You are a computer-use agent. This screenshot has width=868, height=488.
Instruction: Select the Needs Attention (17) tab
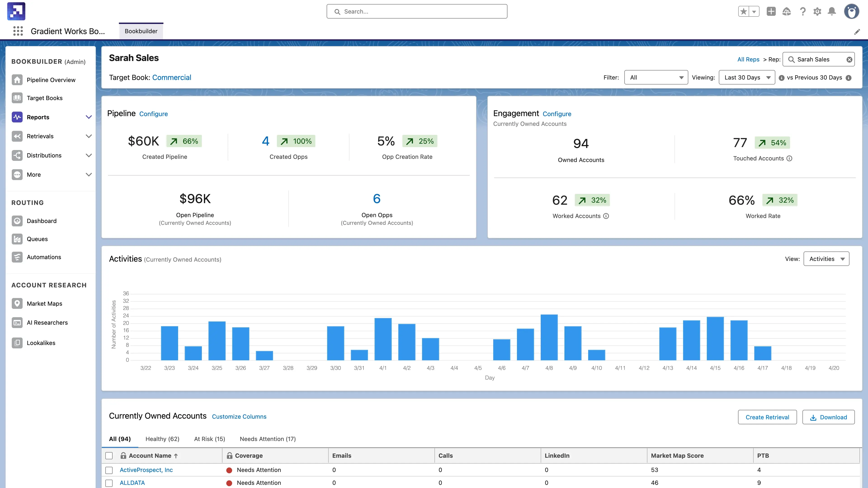pos(268,439)
